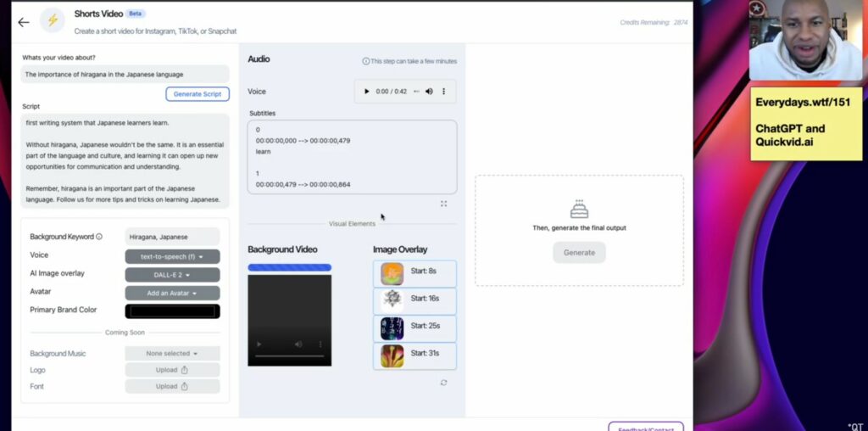Click inside the Script text area
Viewport: 868px width, 431px height.
(x=125, y=160)
